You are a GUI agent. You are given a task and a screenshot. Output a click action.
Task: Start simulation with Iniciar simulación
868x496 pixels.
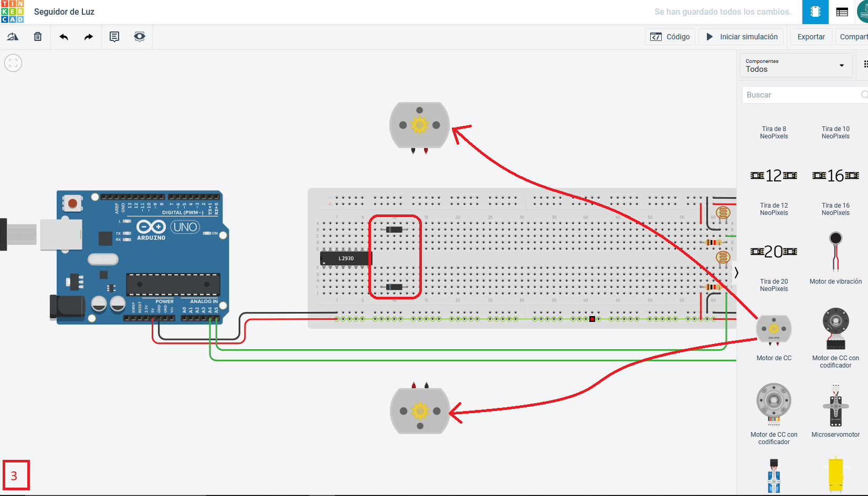[x=741, y=37]
